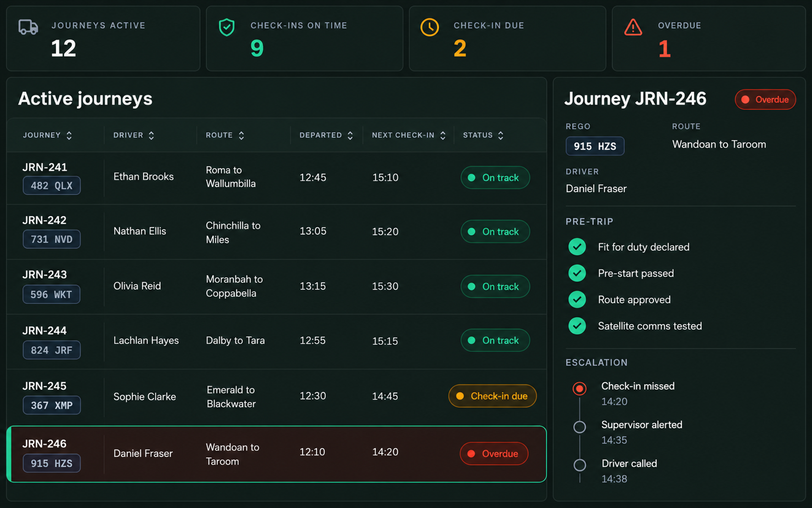
Task: Select the Driver called escalation marker
Action: [x=580, y=465]
